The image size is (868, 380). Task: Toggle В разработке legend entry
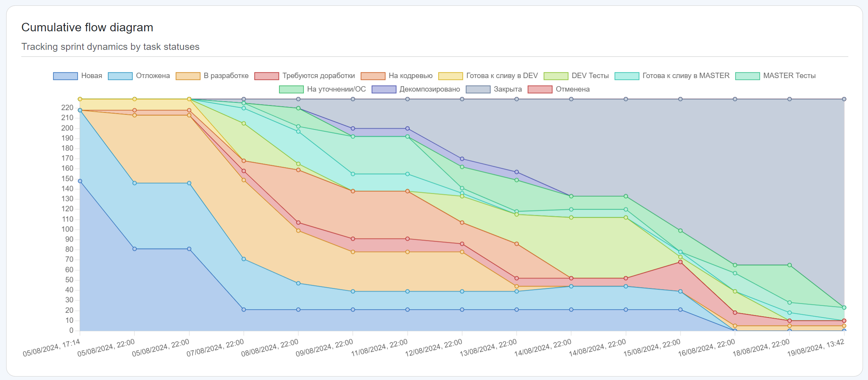click(x=212, y=76)
